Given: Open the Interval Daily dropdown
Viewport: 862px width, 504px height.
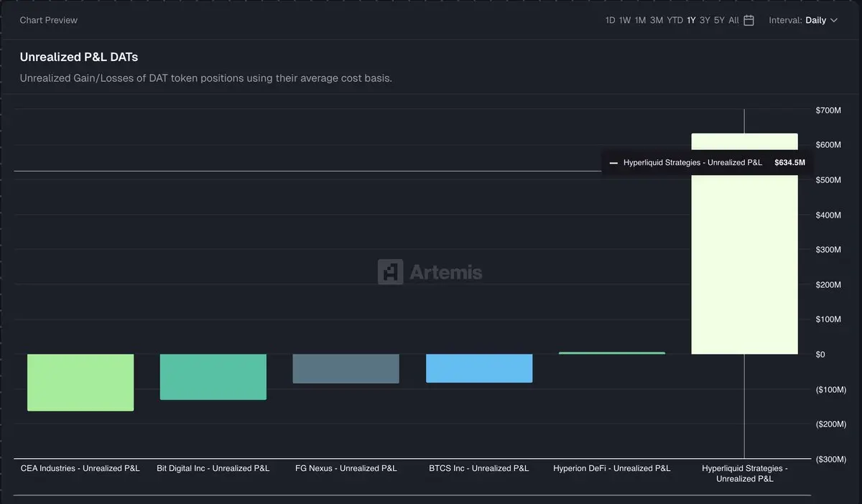Looking at the screenshot, I should pos(803,20).
